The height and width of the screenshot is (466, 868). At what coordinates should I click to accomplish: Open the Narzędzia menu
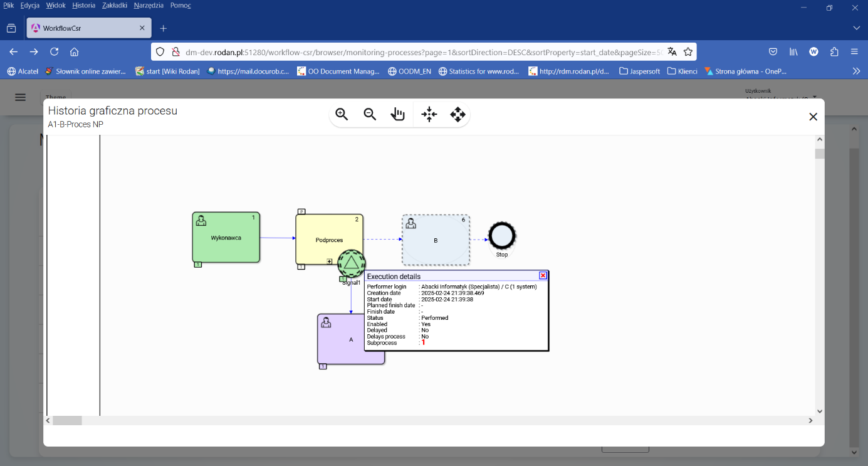click(x=148, y=5)
